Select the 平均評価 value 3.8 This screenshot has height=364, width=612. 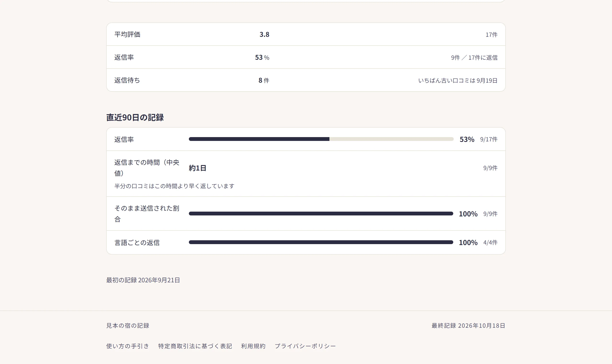coord(264,34)
